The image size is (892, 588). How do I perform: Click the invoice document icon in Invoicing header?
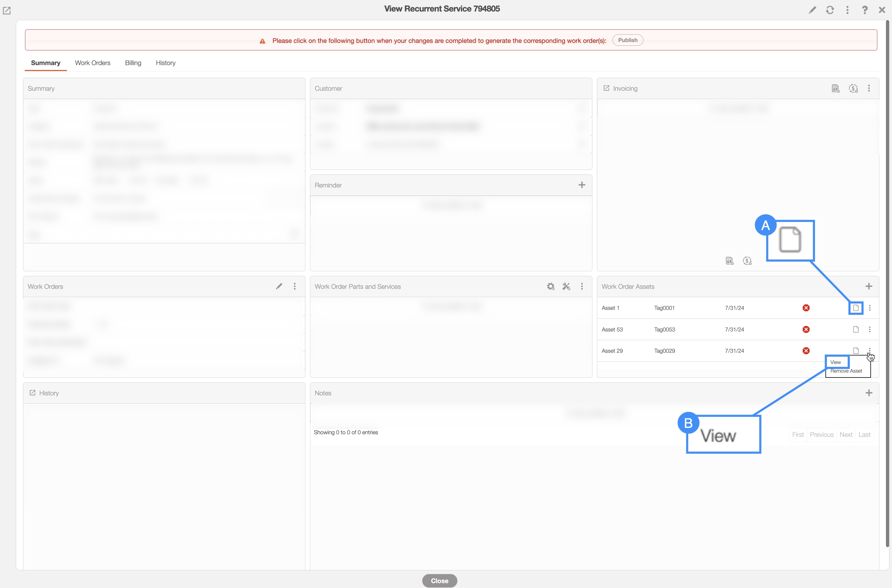tap(835, 88)
